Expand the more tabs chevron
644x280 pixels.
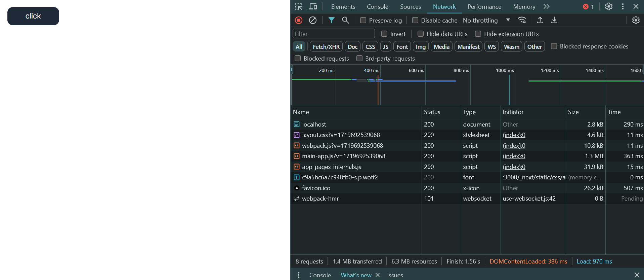(x=547, y=7)
